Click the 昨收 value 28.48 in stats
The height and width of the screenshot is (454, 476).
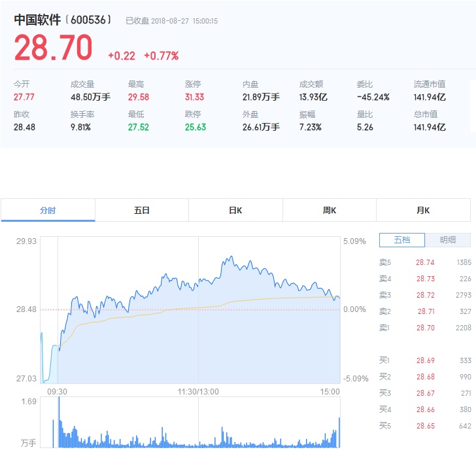point(24,128)
